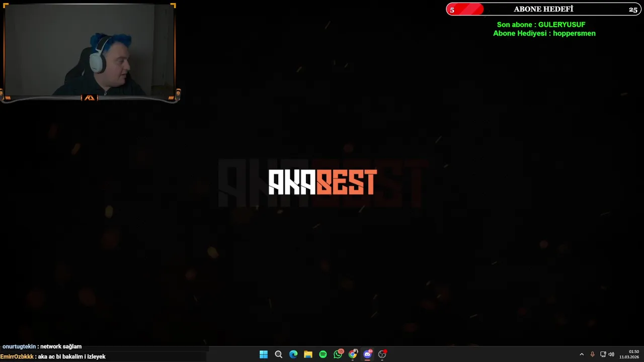Launch Microsoft Edge from taskbar
Viewport: 644px width, 362px height.
293,354
